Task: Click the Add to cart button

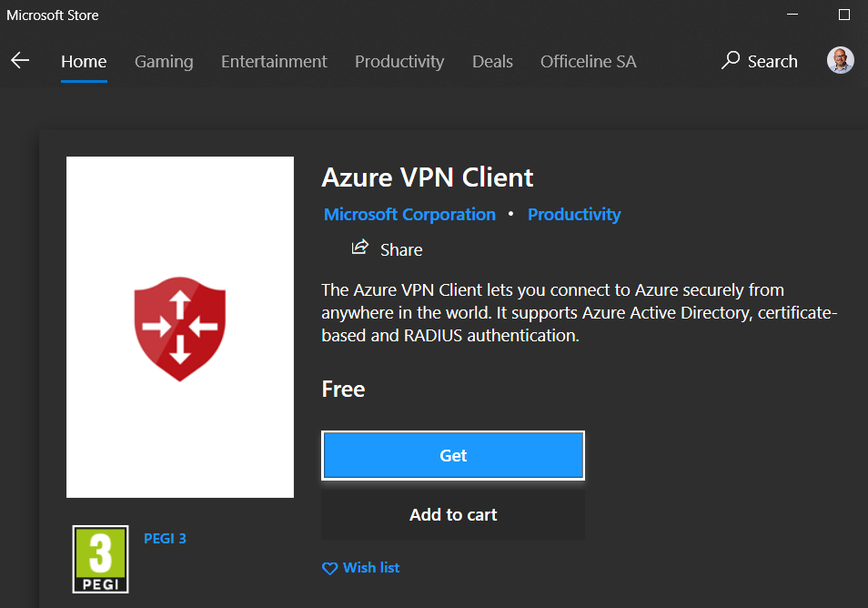Action: 453,515
